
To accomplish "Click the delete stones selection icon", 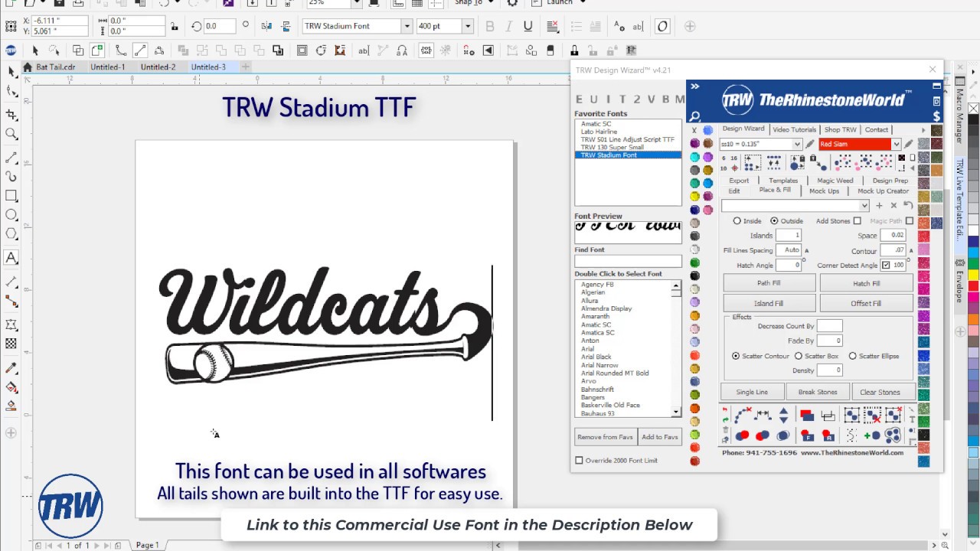I will 872,416.
